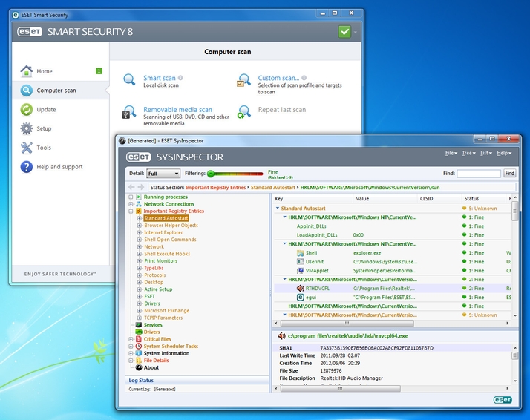Viewport: 530px width, 420px height.
Task: Collapse the Important Registry Entries node
Action: click(131, 211)
